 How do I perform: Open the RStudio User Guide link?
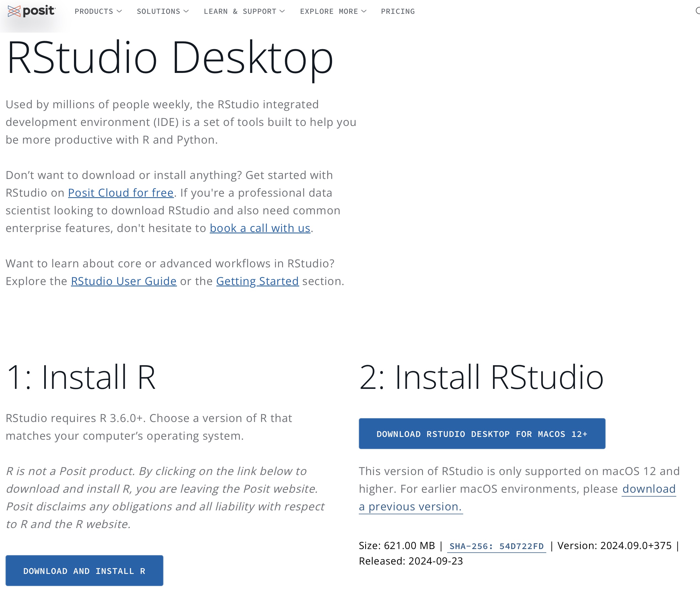124,281
